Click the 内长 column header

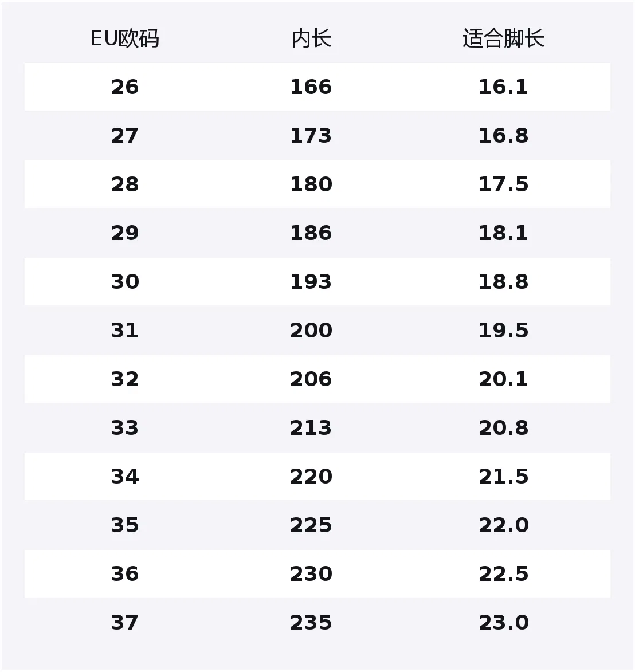coord(311,38)
